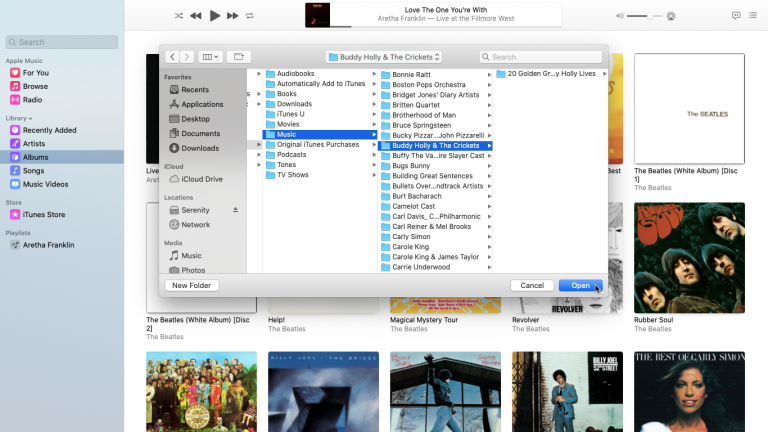Screen dimensions: 768x432
Task: Select Music under Media
Action: pyautogui.click(x=191, y=256)
